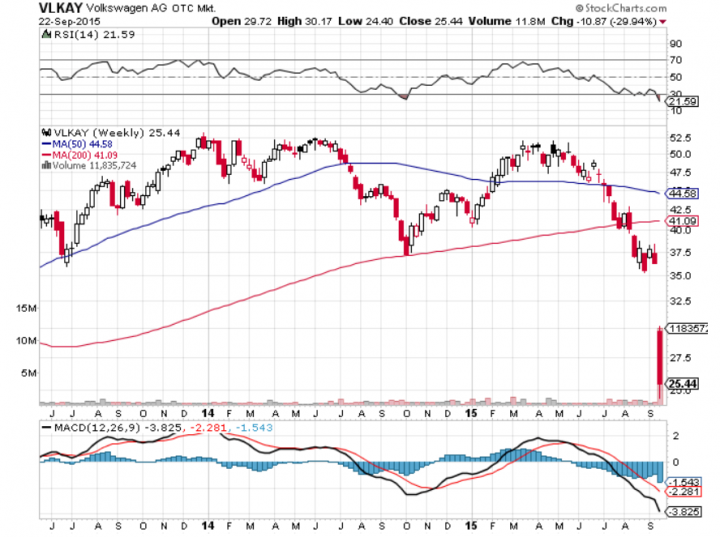720x537 pixels.
Task: Click the blue line marker of MA(50)
Action: point(46,144)
